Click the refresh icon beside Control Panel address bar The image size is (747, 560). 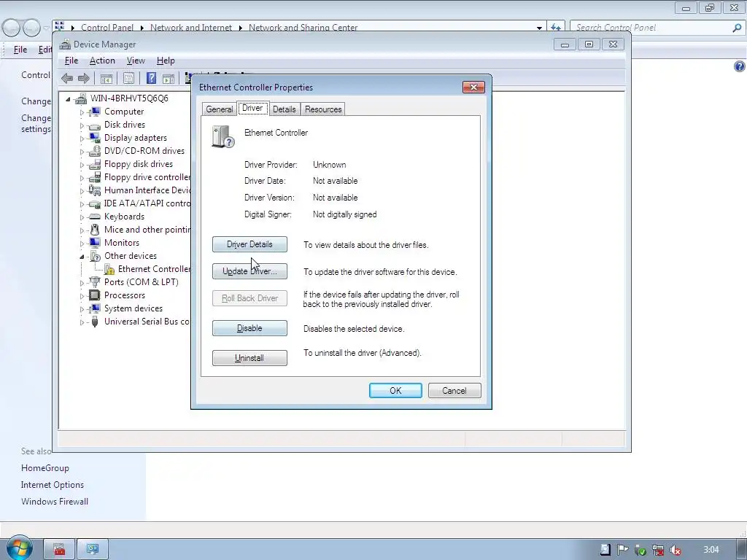tap(555, 28)
